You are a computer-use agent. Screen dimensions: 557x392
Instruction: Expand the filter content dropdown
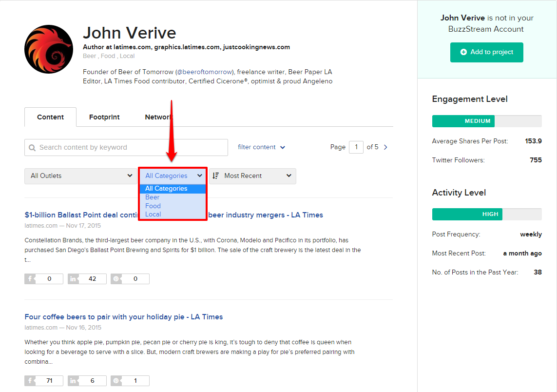261,147
